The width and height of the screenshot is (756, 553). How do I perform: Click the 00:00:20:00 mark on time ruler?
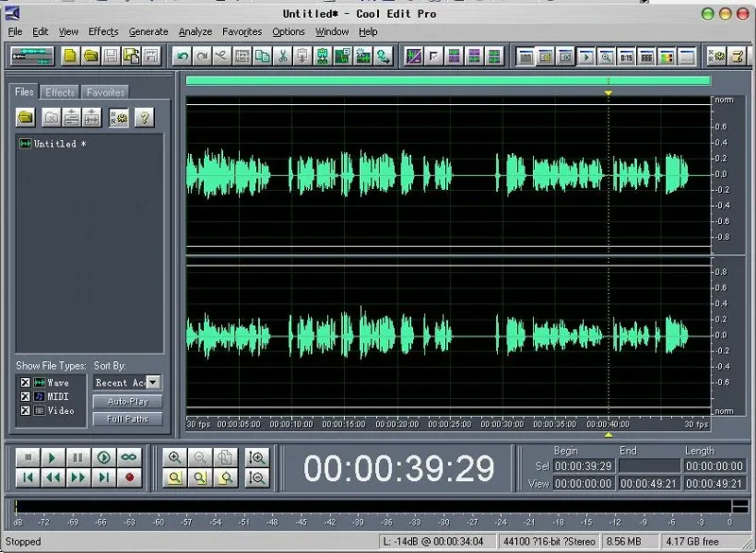397,424
